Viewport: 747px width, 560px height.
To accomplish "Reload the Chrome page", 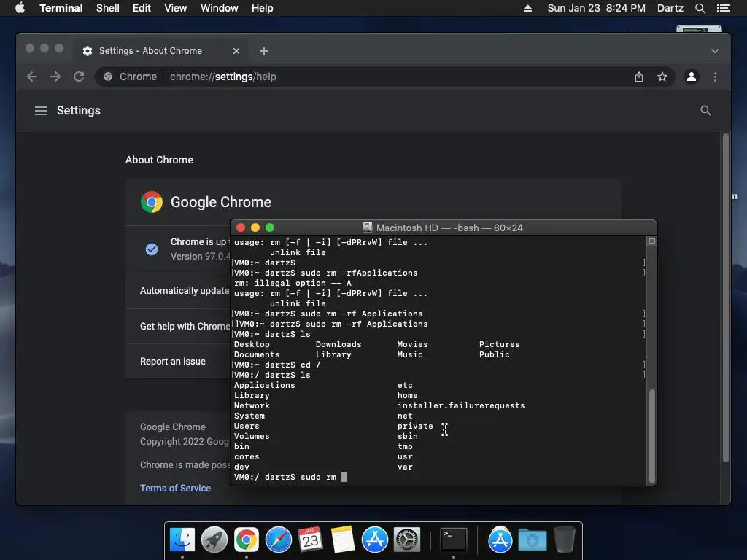I will [79, 77].
